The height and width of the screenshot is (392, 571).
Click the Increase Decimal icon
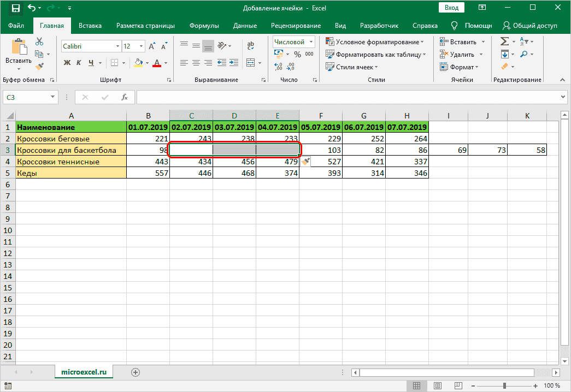(278, 67)
